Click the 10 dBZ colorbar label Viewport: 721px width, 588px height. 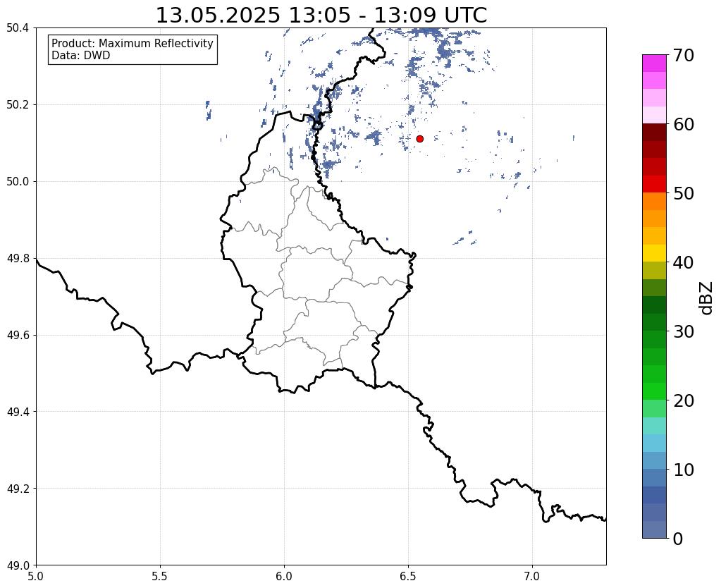pos(684,470)
